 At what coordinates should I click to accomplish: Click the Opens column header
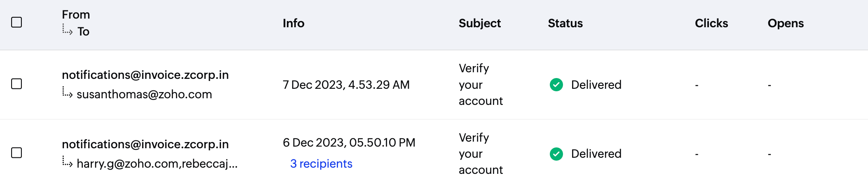[x=785, y=23]
